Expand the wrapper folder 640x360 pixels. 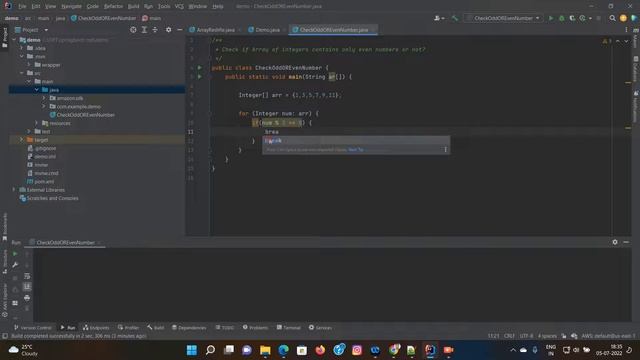coord(29,64)
